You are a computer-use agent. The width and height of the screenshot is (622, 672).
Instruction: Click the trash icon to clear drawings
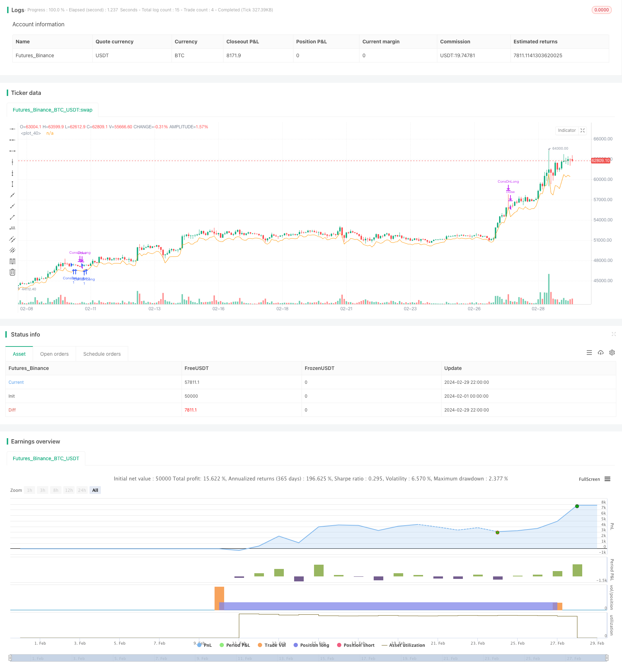tap(12, 272)
